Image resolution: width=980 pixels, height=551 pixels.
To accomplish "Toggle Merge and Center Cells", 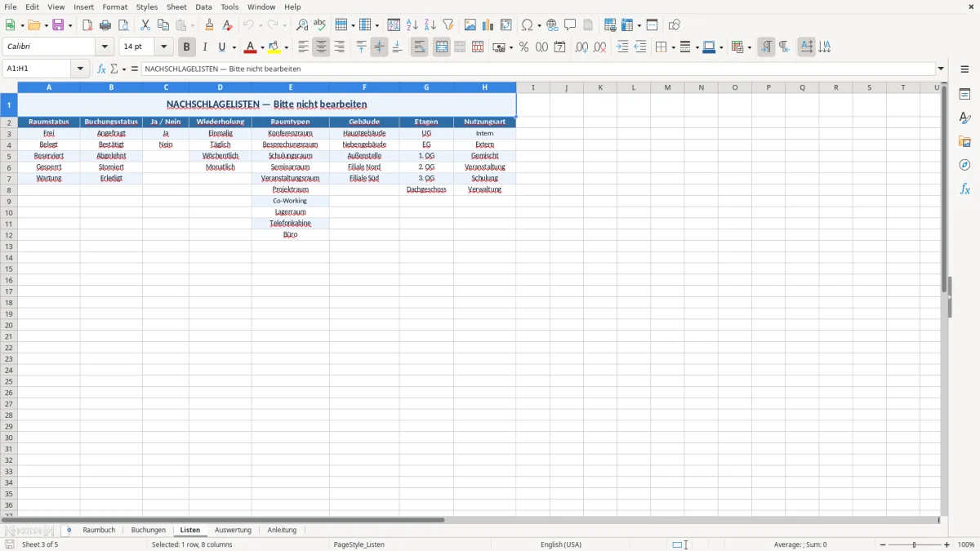I will 442,47.
